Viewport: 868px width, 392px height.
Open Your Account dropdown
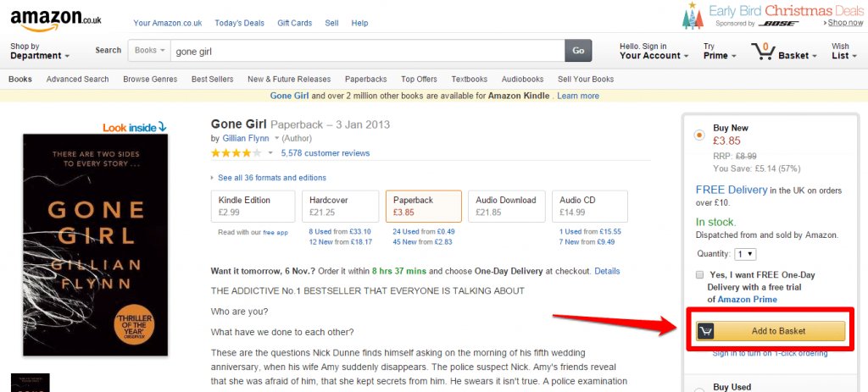click(x=654, y=51)
